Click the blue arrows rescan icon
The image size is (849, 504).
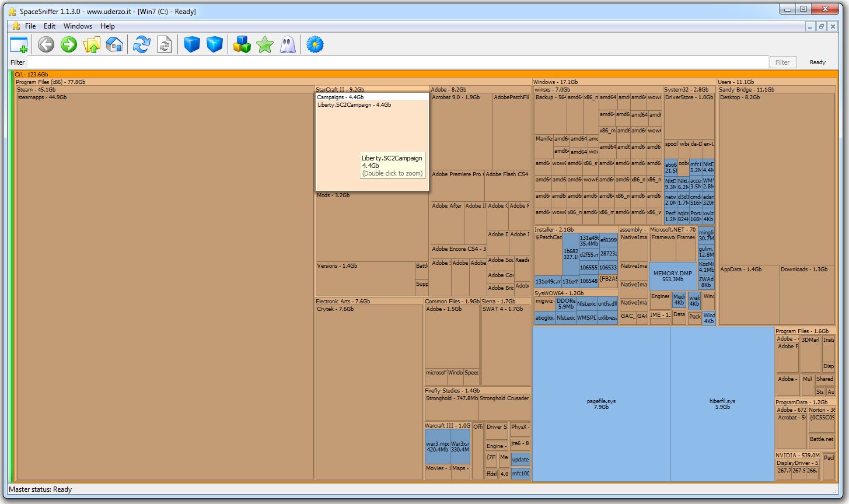141,44
